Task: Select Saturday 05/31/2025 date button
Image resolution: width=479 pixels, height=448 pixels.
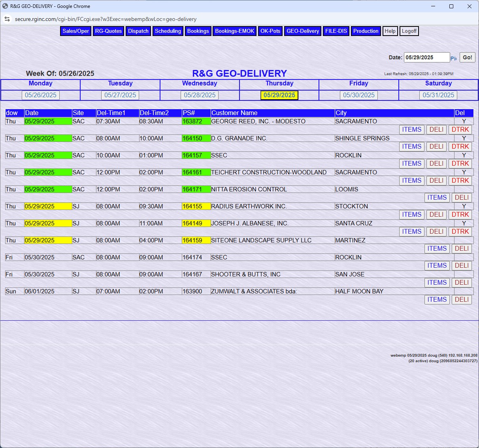Action: pyautogui.click(x=438, y=95)
